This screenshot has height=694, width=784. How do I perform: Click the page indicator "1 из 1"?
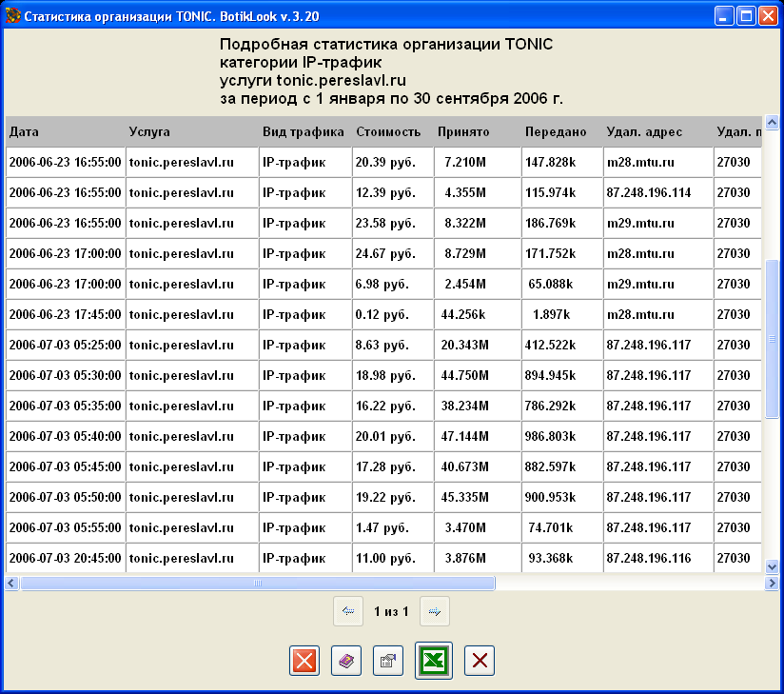coord(391,611)
